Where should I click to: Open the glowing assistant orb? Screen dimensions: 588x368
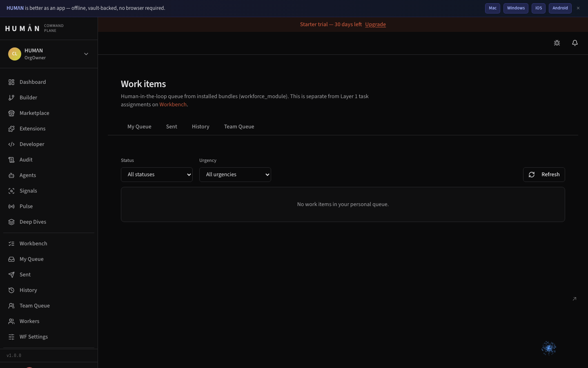[x=549, y=348]
